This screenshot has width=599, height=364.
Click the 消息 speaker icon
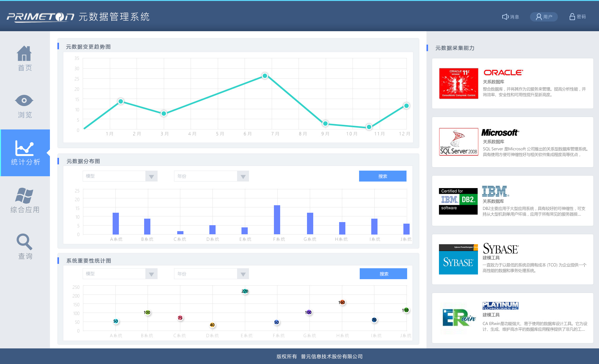(505, 17)
